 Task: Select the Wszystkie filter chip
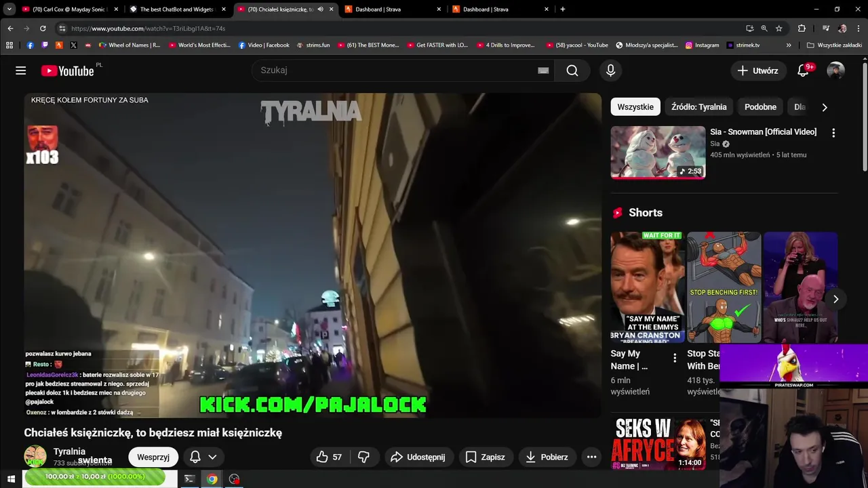click(635, 107)
